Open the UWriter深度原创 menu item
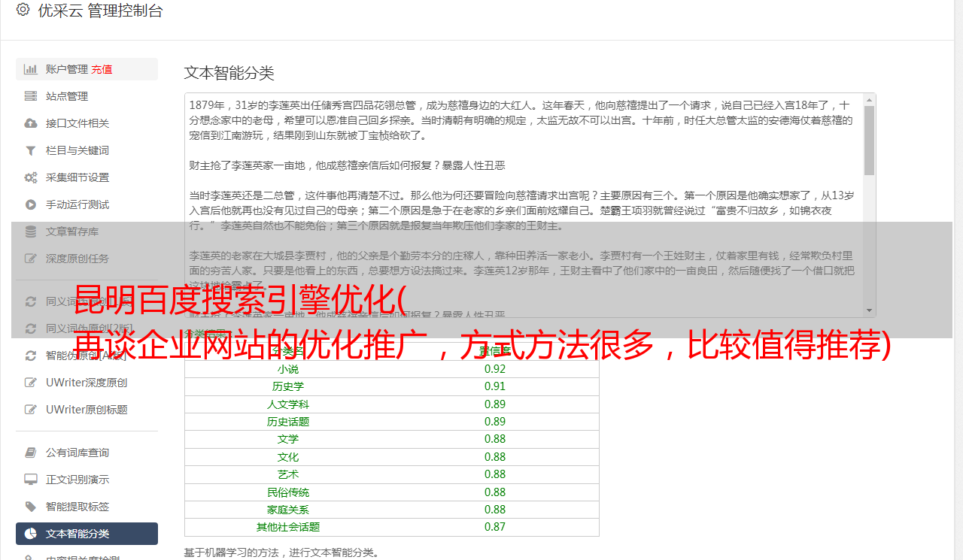Screen dimensions: 963x560 pyautogui.click(x=87, y=383)
